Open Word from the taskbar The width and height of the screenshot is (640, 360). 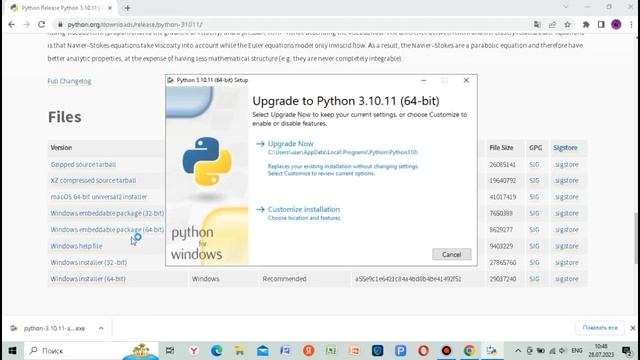point(285,351)
